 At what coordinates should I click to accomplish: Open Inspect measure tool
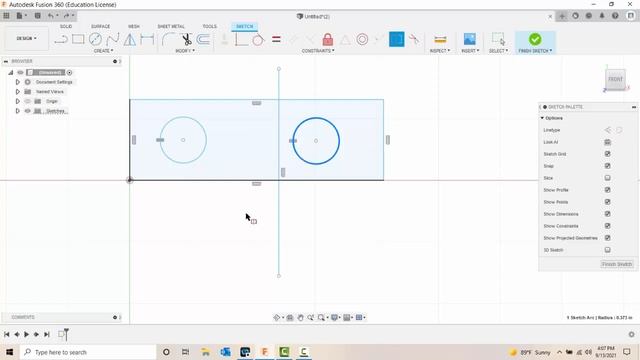tap(440, 39)
